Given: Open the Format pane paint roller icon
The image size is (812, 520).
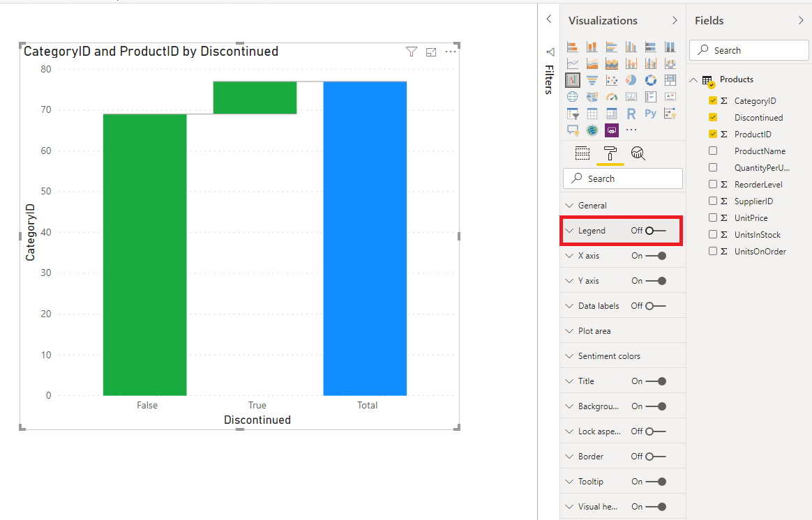Looking at the screenshot, I should click(x=610, y=153).
